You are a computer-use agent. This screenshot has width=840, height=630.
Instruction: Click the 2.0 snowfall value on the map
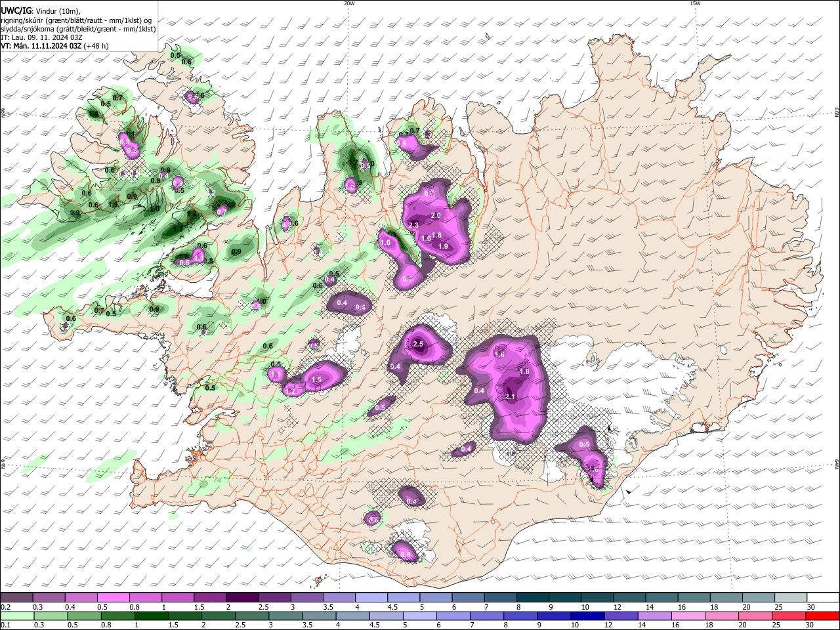click(x=436, y=215)
